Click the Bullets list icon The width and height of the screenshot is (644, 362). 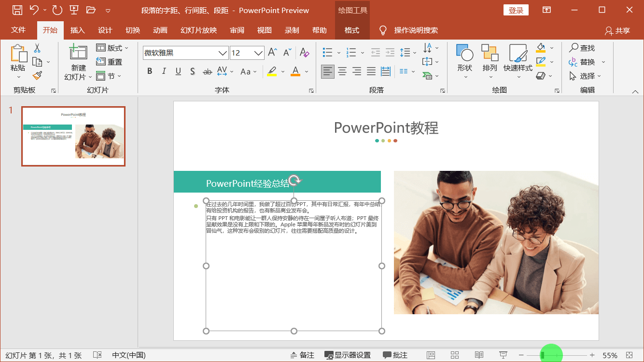tap(328, 52)
